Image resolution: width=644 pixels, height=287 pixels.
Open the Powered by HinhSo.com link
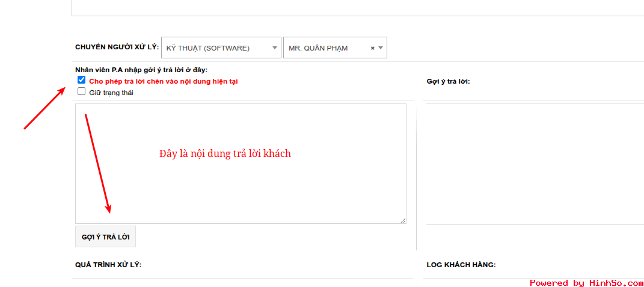[586, 283]
